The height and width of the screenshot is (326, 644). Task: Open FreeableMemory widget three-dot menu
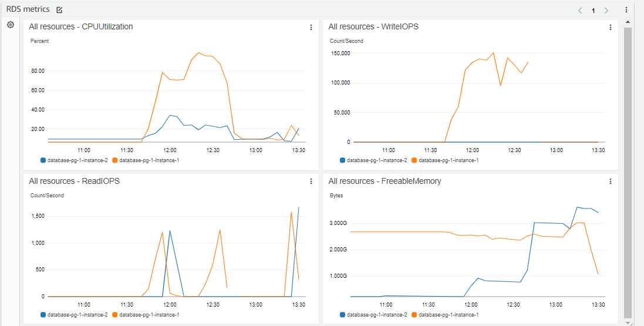point(611,182)
